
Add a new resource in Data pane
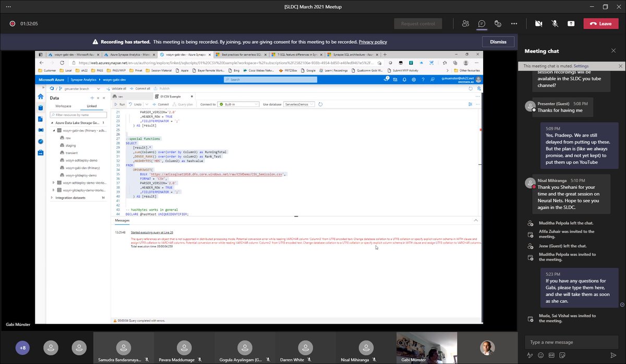click(92, 98)
